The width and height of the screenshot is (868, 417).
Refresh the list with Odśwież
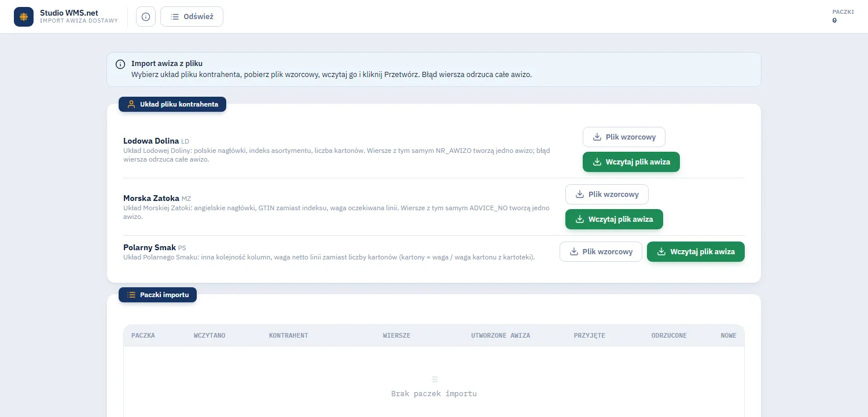192,17
